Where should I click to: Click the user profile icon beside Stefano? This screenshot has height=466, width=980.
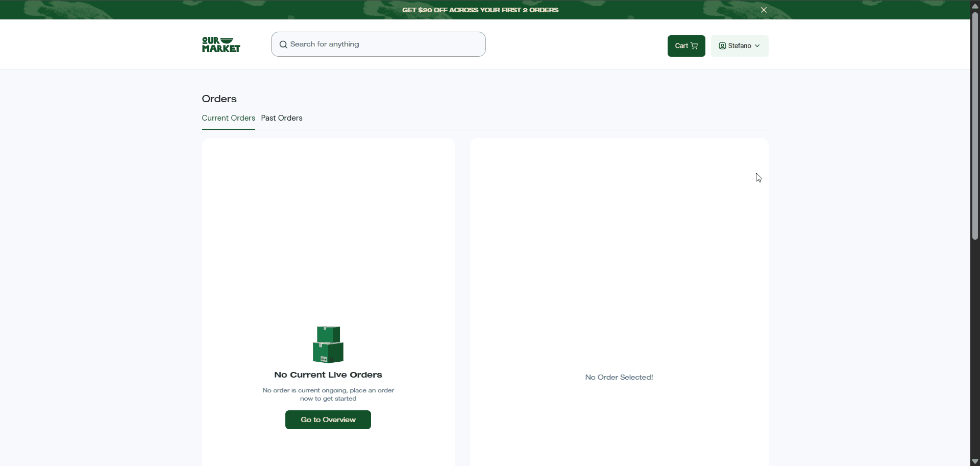[x=722, y=46]
